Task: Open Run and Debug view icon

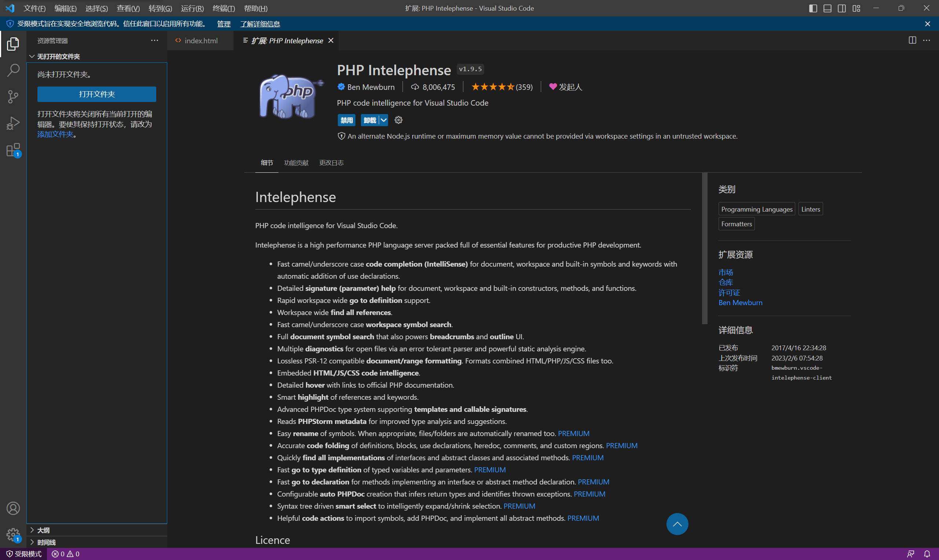Action: click(x=13, y=123)
